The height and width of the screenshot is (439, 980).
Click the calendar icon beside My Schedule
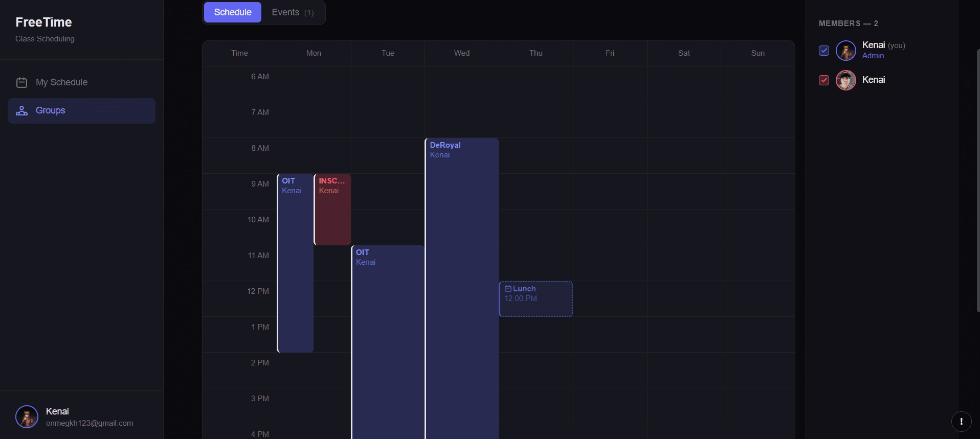click(x=21, y=82)
